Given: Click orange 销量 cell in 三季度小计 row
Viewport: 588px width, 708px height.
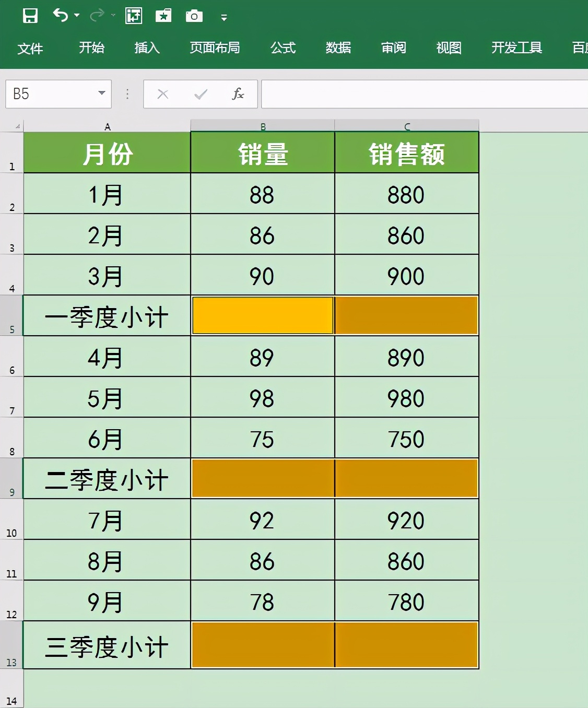Looking at the screenshot, I should coord(263,645).
